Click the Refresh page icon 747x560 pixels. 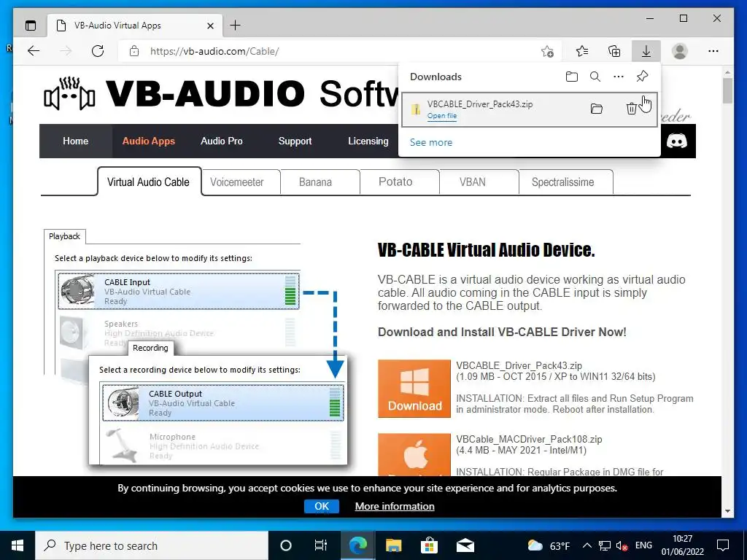tap(98, 51)
